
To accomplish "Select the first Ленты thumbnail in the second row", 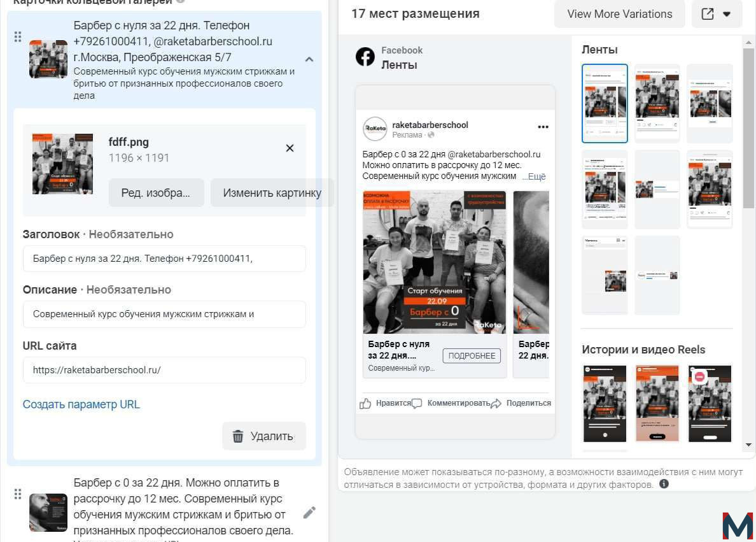I will point(605,189).
